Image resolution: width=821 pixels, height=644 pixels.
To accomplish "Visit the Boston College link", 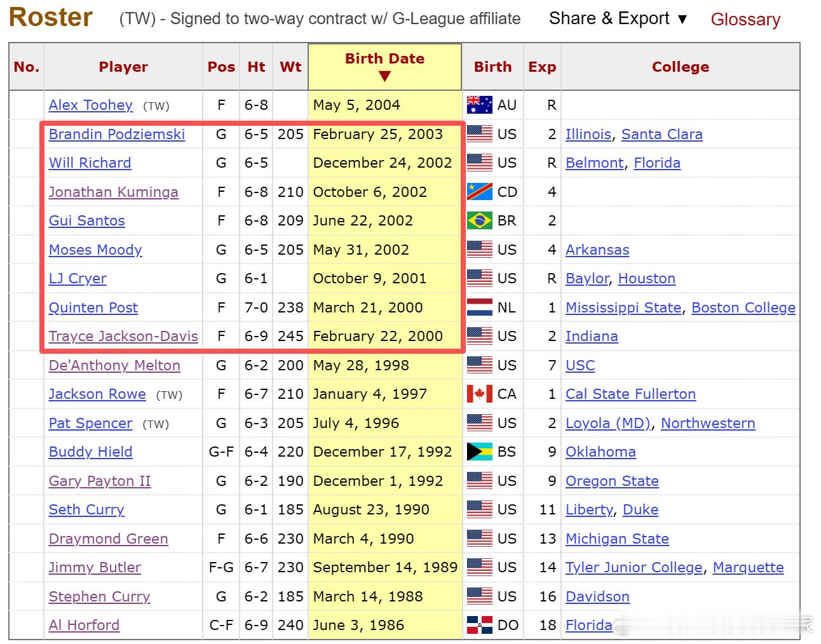I will pyautogui.click(x=743, y=308).
